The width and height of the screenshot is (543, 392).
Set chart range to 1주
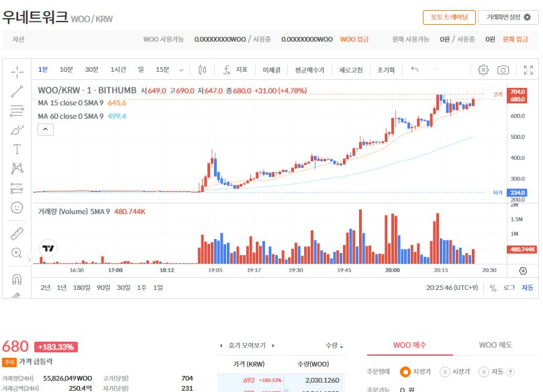[142, 288]
